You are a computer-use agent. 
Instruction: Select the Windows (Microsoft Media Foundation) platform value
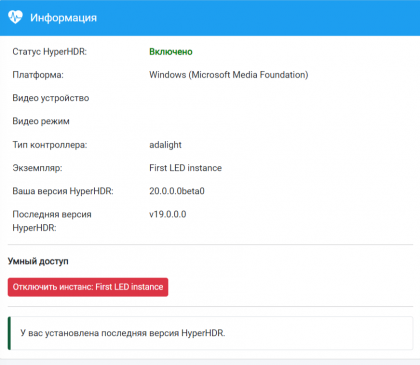click(x=229, y=75)
